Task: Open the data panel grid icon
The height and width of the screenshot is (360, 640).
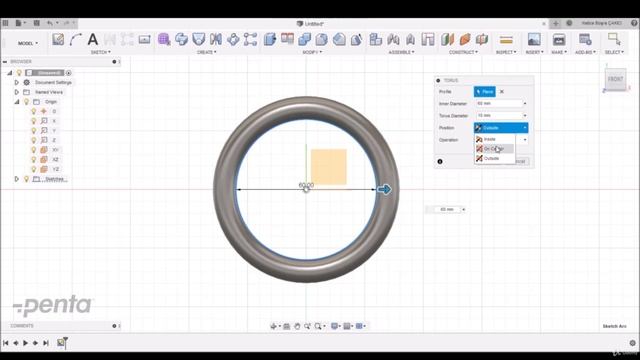Action: coord(5,23)
